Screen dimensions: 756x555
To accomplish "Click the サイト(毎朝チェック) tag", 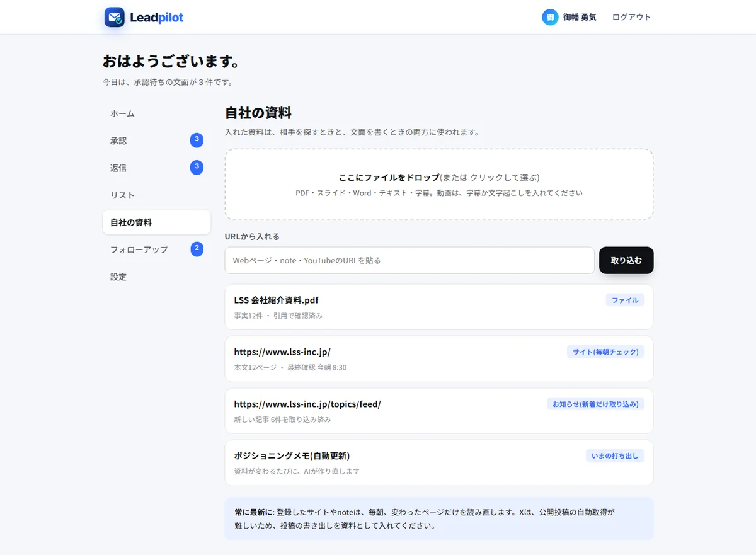I will point(605,352).
